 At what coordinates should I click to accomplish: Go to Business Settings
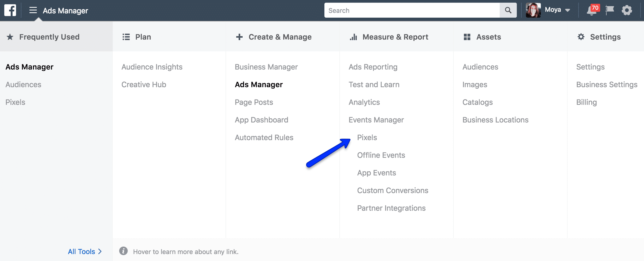607,85
